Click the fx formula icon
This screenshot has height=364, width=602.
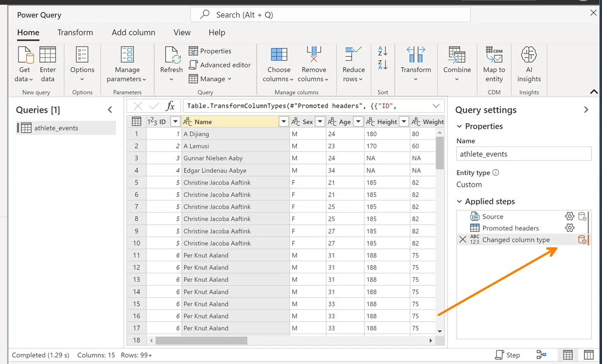(171, 106)
